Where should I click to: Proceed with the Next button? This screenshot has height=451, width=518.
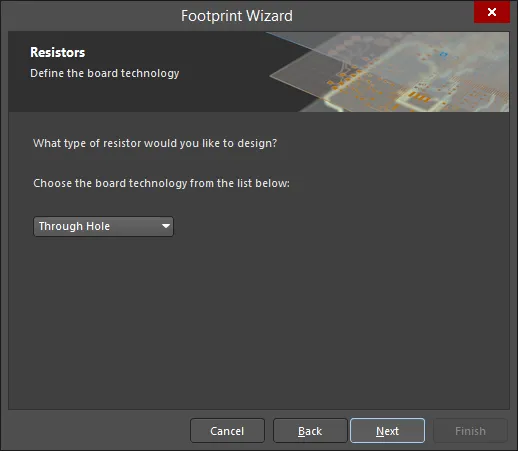[387, 431]
